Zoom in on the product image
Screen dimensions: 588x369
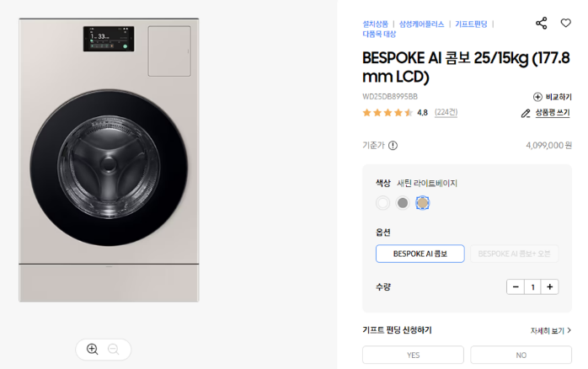[92, 349]
